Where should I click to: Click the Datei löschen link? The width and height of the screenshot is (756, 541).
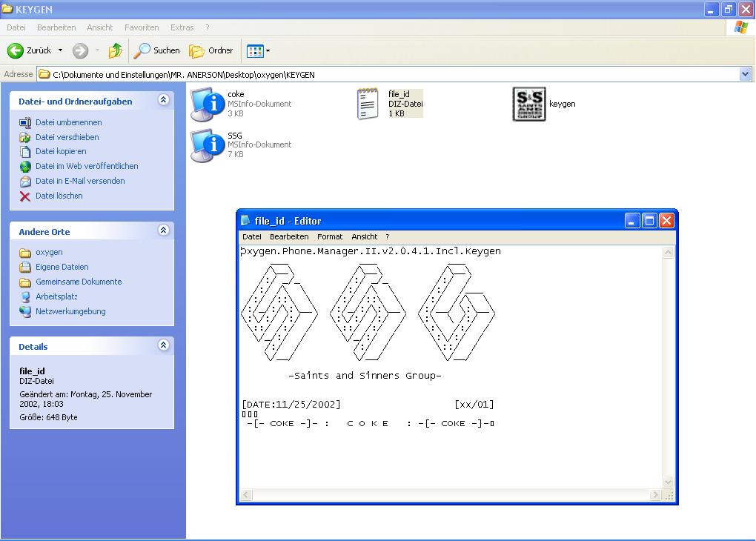[x=59, y=196]
